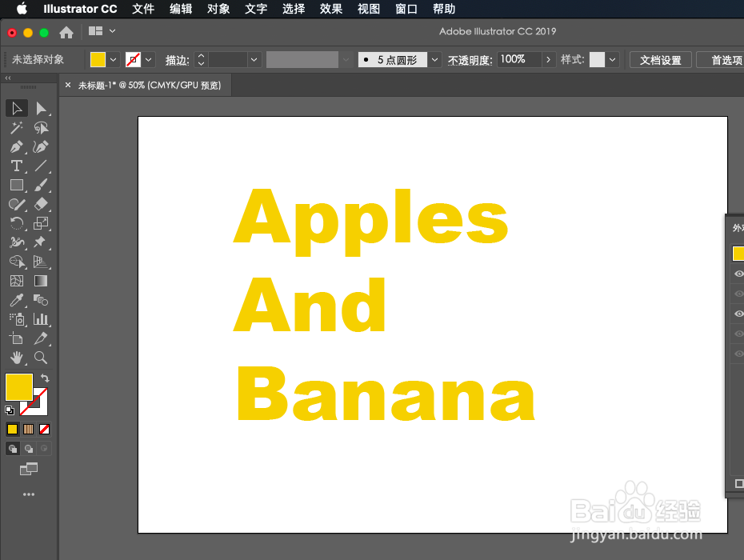744x560 pixels.
Task: Select the Mesh tool
Action: click(17, 281)
